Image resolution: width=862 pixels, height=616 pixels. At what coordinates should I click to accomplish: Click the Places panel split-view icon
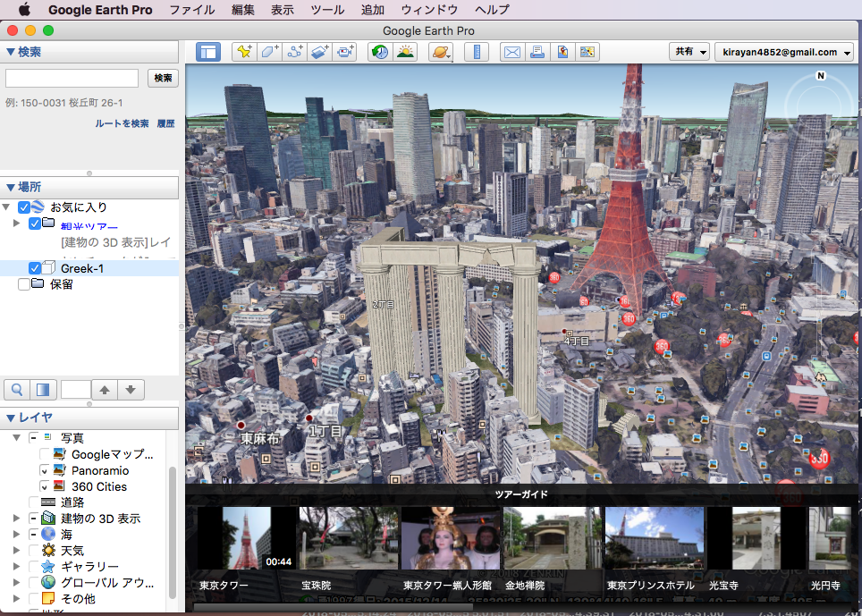tap(43, 390)
